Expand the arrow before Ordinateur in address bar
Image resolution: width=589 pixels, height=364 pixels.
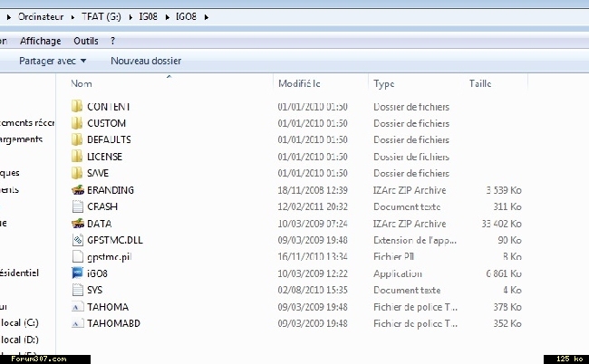tap(9, 17)
